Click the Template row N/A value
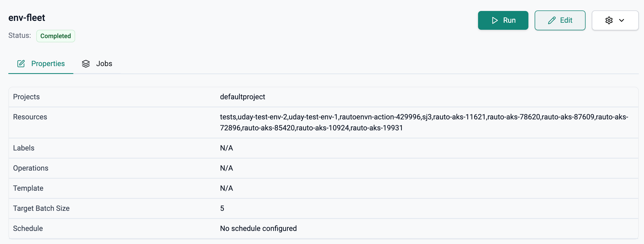Viewport: 644px width, 244px height. click(x=226, y=188)
